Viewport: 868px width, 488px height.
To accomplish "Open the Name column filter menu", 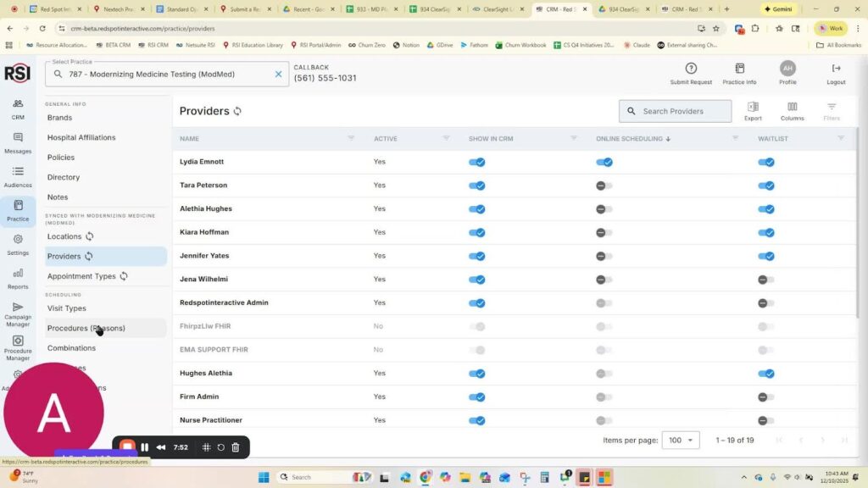I will [x=351, y=138].
